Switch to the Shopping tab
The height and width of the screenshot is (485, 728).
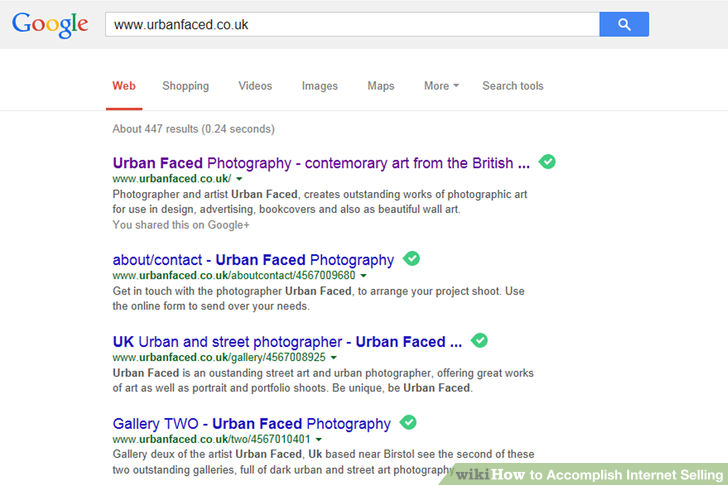tap(186, 86)
